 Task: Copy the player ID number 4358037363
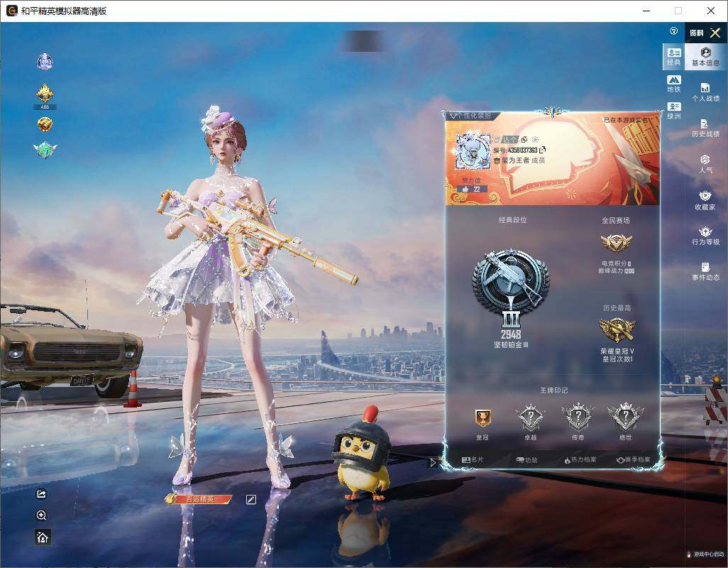click(x=542, y=150)
